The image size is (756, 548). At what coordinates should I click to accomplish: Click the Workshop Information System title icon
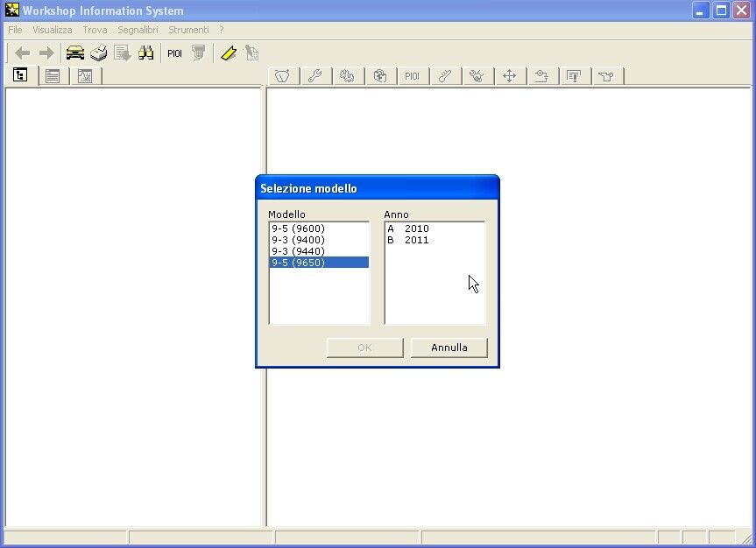click(x=12, y=10)
